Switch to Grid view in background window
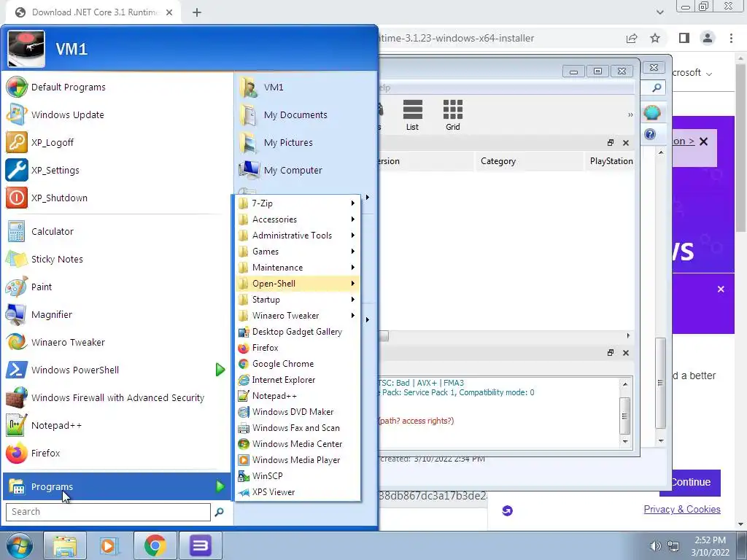The height and width of the screenshot is (560, 747). (452, 115)
